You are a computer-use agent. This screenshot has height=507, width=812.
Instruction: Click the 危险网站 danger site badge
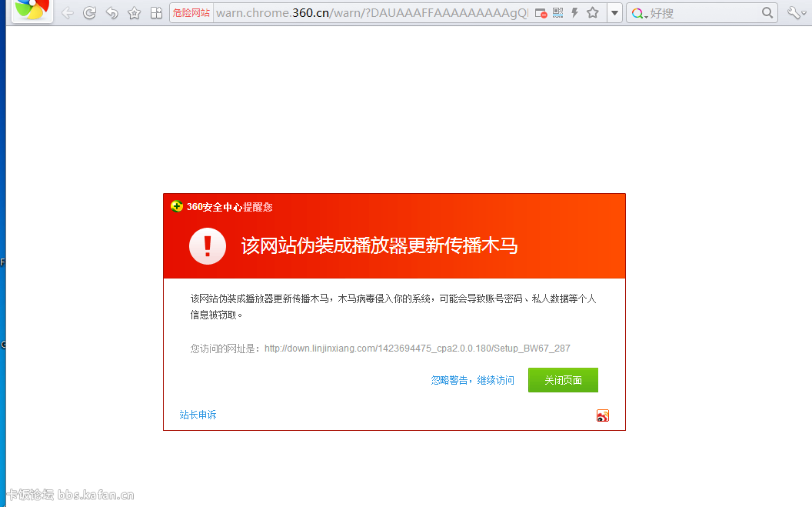click(x=191, y=13)
